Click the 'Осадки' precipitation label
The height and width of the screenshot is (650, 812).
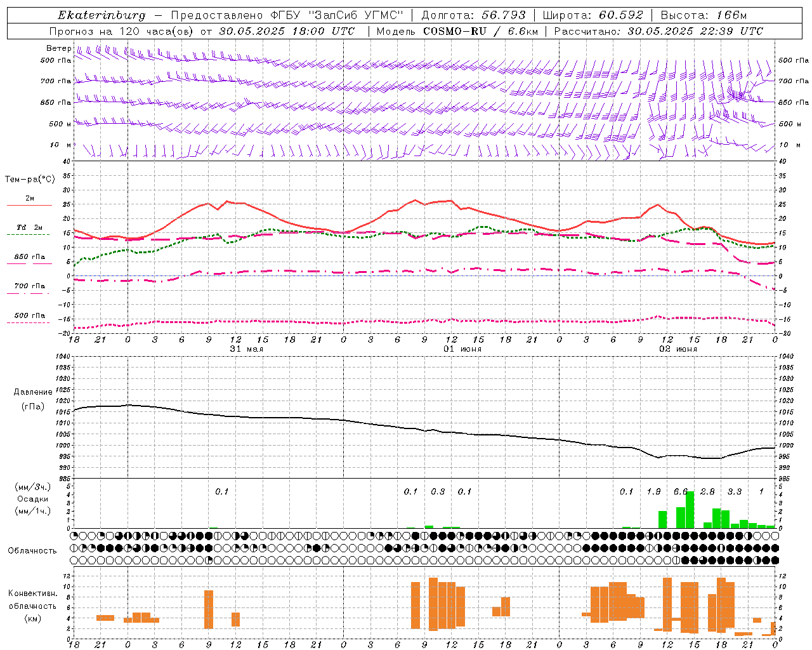click(x=33, y=499)
